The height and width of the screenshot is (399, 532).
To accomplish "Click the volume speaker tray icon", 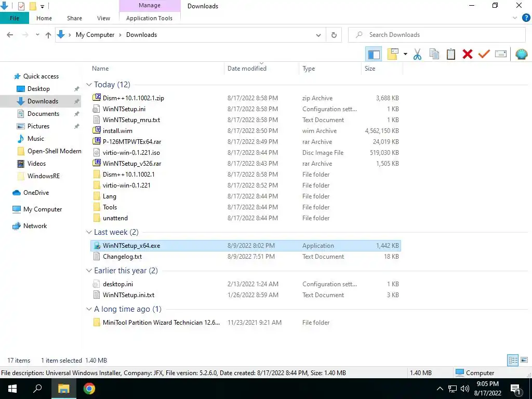I will tap(465, 389).
